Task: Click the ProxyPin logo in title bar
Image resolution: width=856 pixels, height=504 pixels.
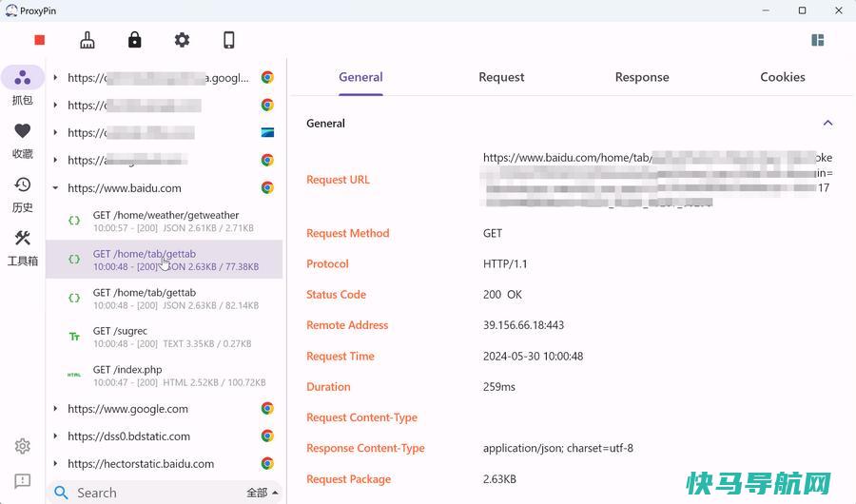Action: (x=10, y=10)
